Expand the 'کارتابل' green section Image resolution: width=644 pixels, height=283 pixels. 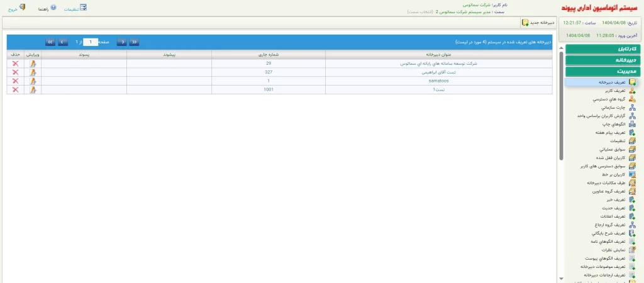click(x=602, y=49)
